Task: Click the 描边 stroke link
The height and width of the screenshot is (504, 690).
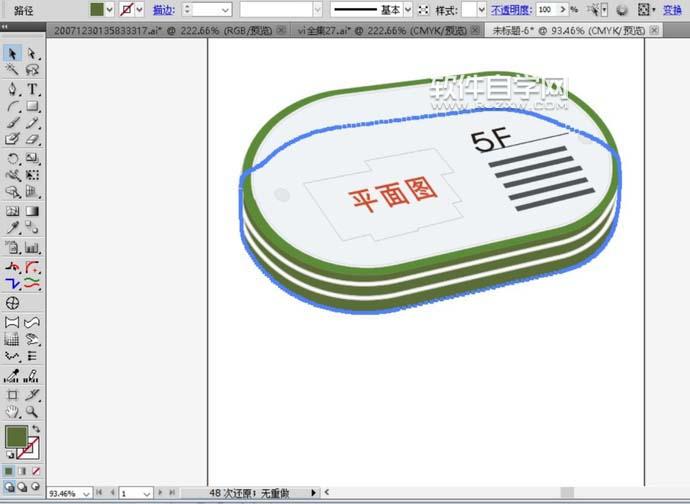Action: click(162, 9)
